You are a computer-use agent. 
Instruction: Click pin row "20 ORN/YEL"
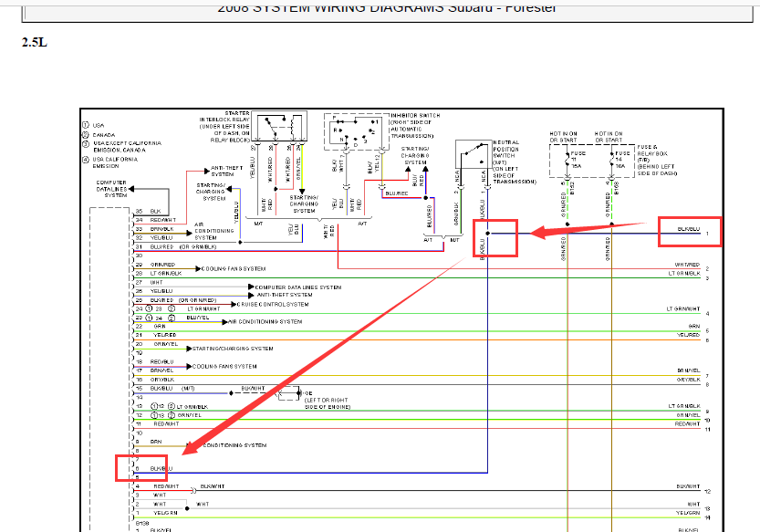click(x=157, y=344)
